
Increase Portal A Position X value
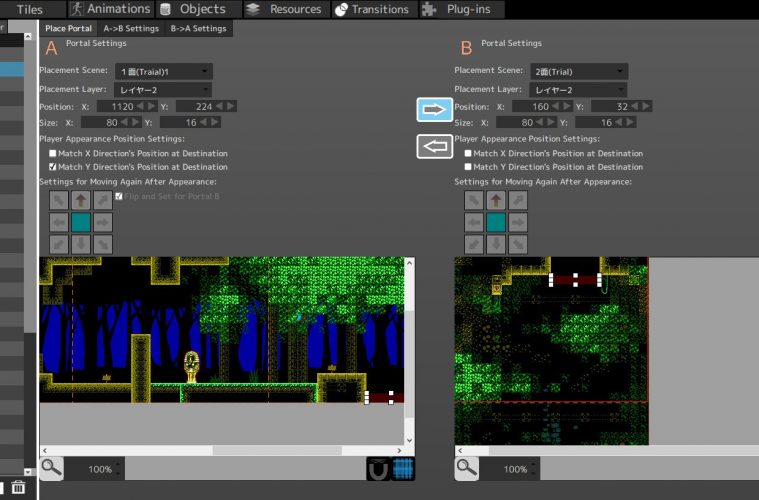(152, 106)
